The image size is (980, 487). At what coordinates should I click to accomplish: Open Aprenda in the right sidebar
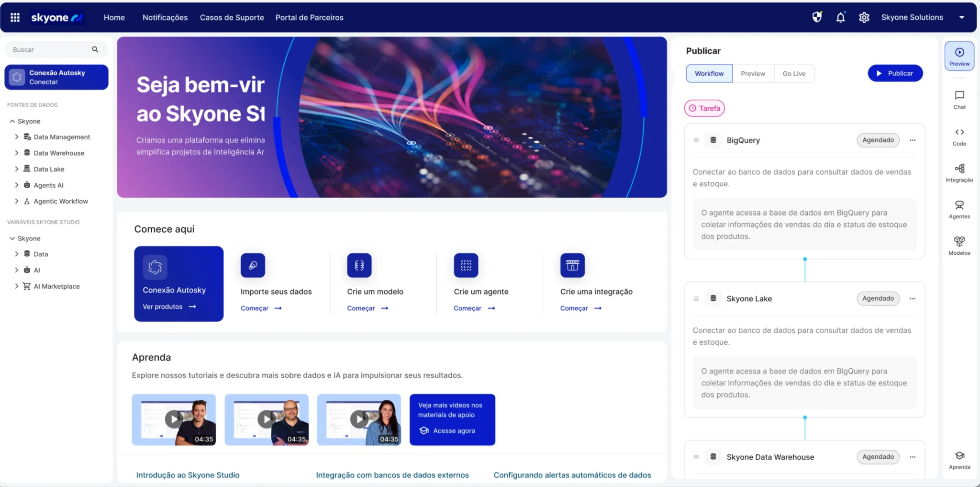[x=959, y=460]
